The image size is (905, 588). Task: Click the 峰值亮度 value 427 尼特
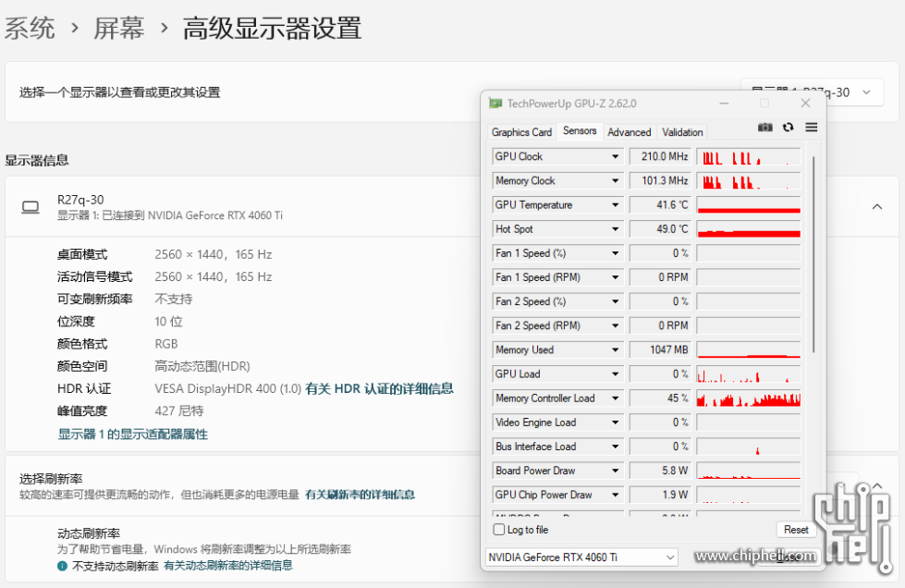179,410
